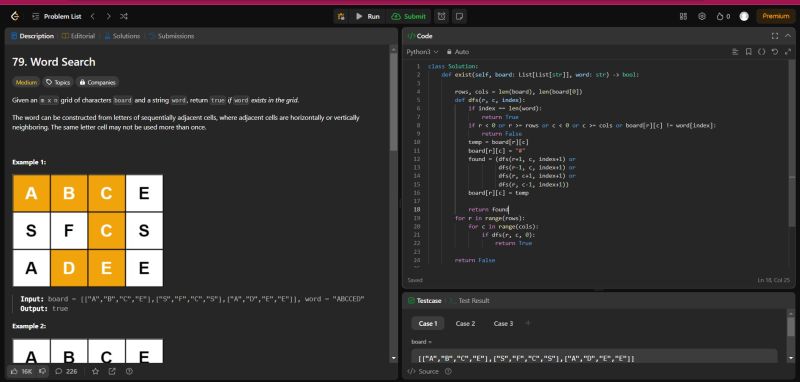Toggle the thumbs-down dislike on this problem

point(43,371)
